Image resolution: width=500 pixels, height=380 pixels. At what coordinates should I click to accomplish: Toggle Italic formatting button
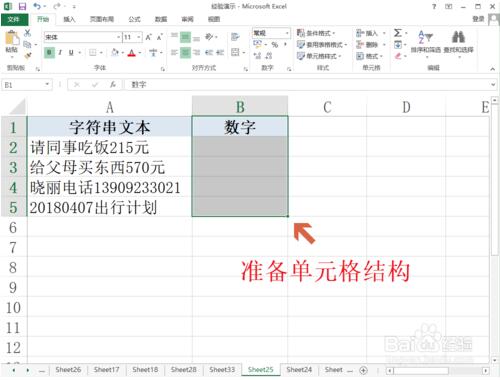pyautogui.click(x=60, y=52)
